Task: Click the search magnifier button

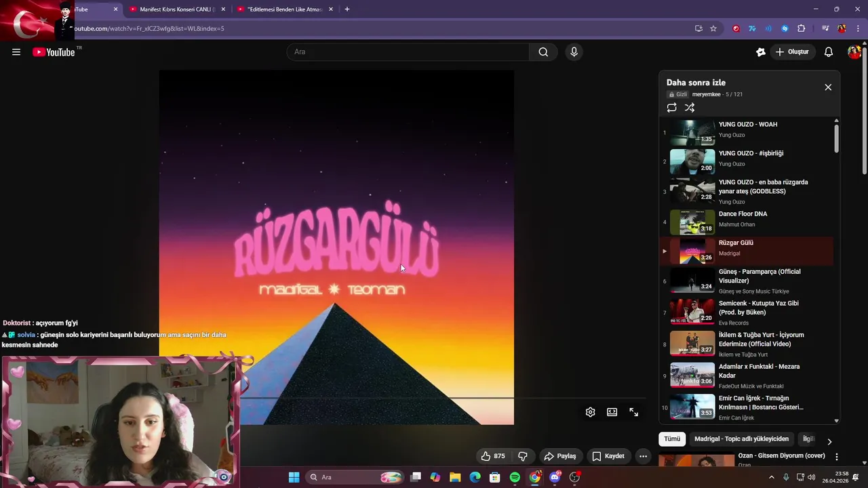Action: click(x=543, y=52)
